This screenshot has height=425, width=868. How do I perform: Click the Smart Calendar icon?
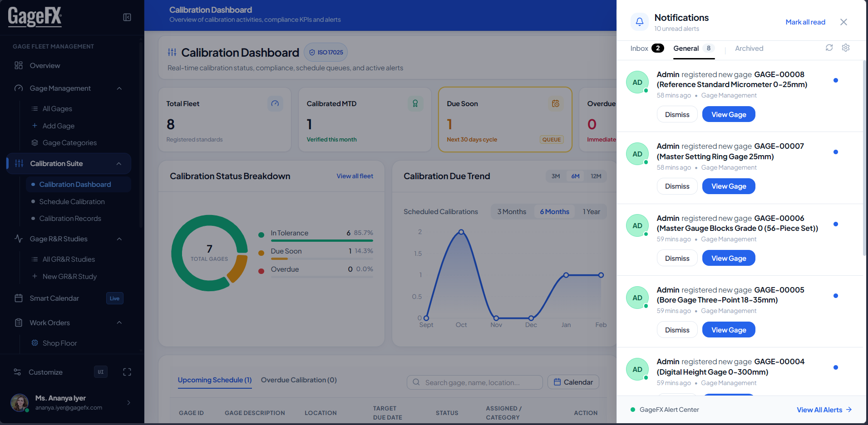click(19, 298)
